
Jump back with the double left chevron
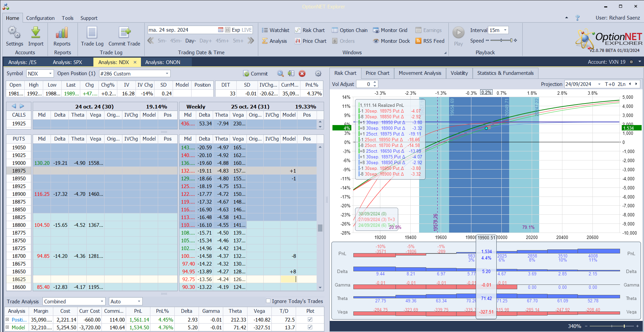(151, 41)
